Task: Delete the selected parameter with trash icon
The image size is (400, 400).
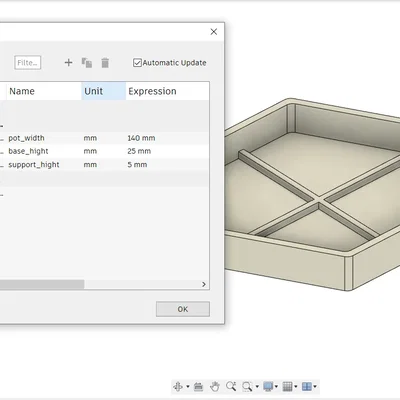Action: tap(105, 63)
